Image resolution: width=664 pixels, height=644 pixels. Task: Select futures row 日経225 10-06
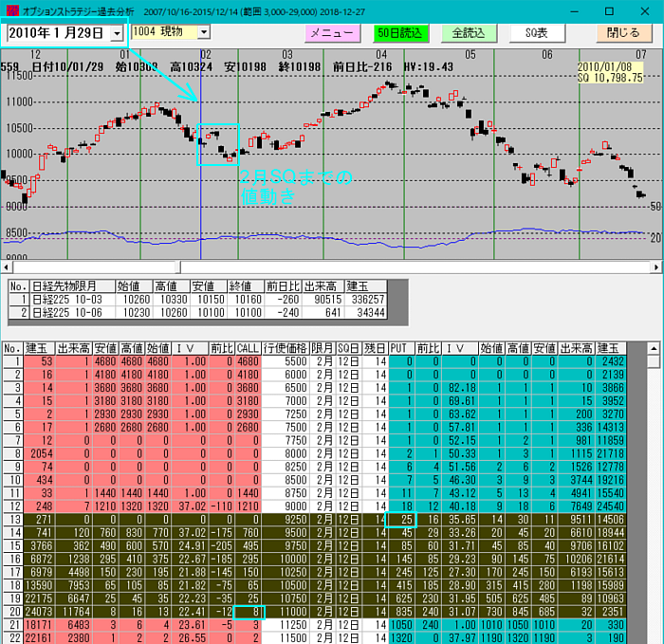click(197, 313)
